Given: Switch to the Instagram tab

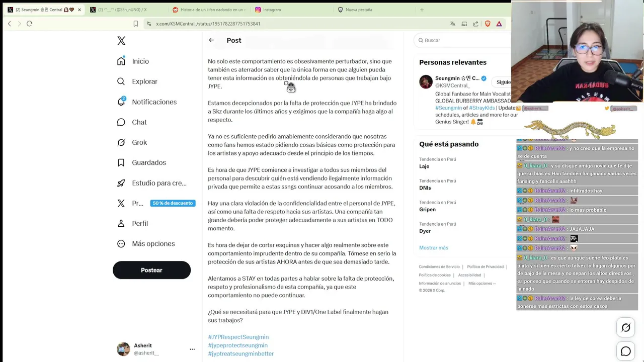Looking at the screenshot, I should (x=292, y=10).
